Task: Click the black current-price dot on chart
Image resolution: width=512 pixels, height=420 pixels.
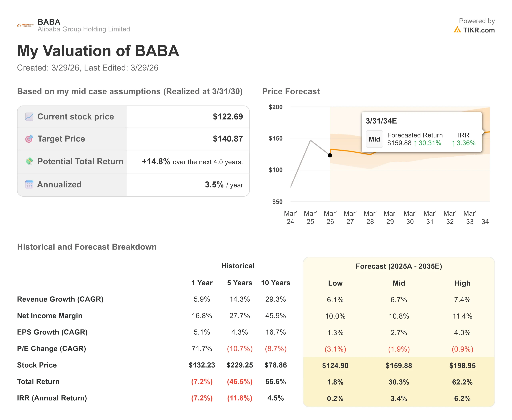Action: point(330,155)
